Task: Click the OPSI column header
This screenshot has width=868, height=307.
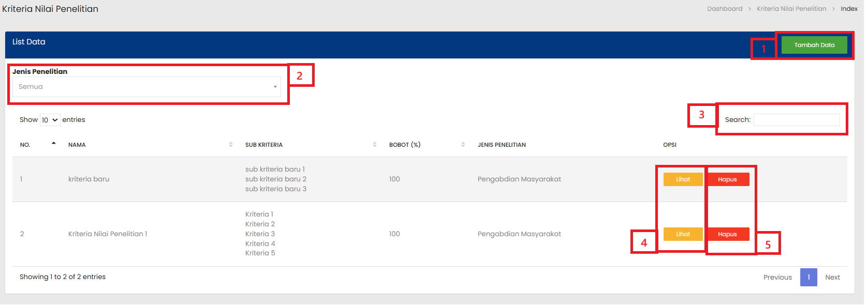Action: click(669, 145)
